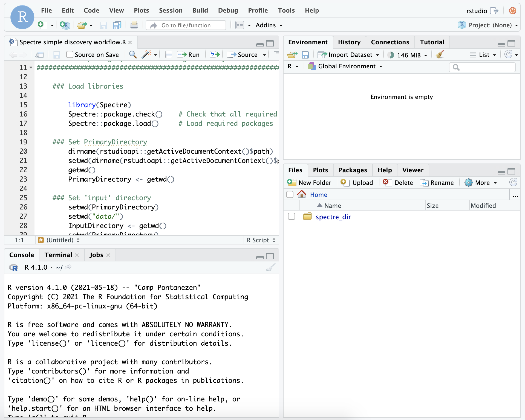Screen dimensions: 525x420
Task: Open the Import Dataset dropdown
Action: (348, 55)
